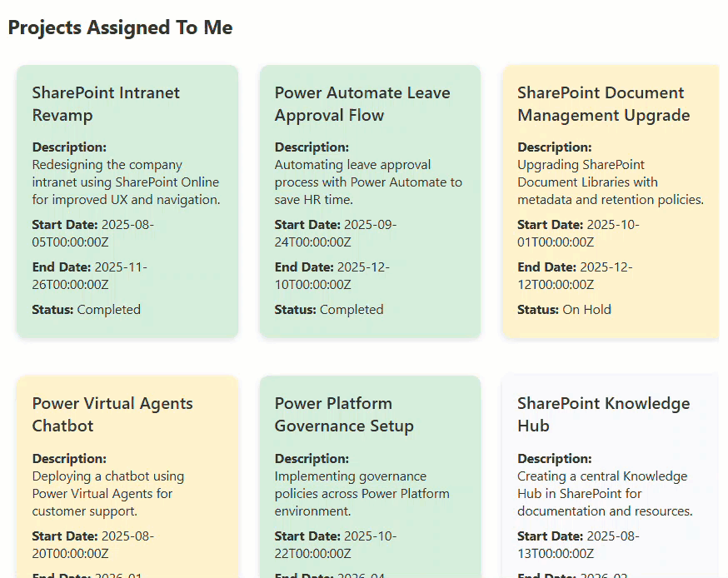The image size is (728, 578).
Task: Click End Date 2025-12-10 in Leave Approval card
Action: [x=332, y=276]
